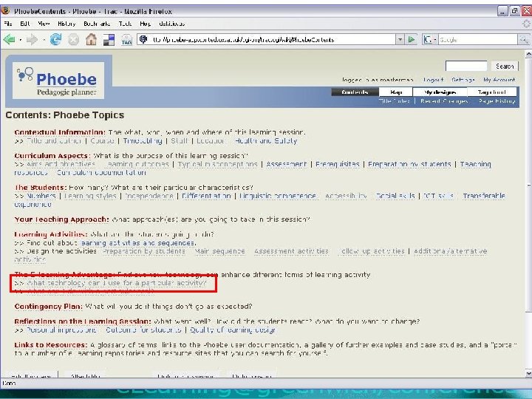This screenshot has width=532, height=399.
Task: Open the Recent Changes link
Action: tap(444, 101)
